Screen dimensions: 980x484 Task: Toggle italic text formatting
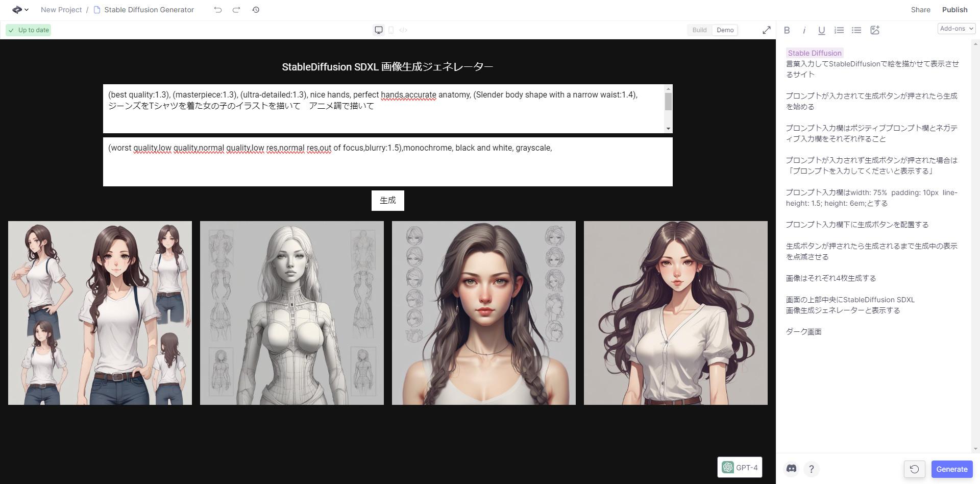tap(804, 30)
